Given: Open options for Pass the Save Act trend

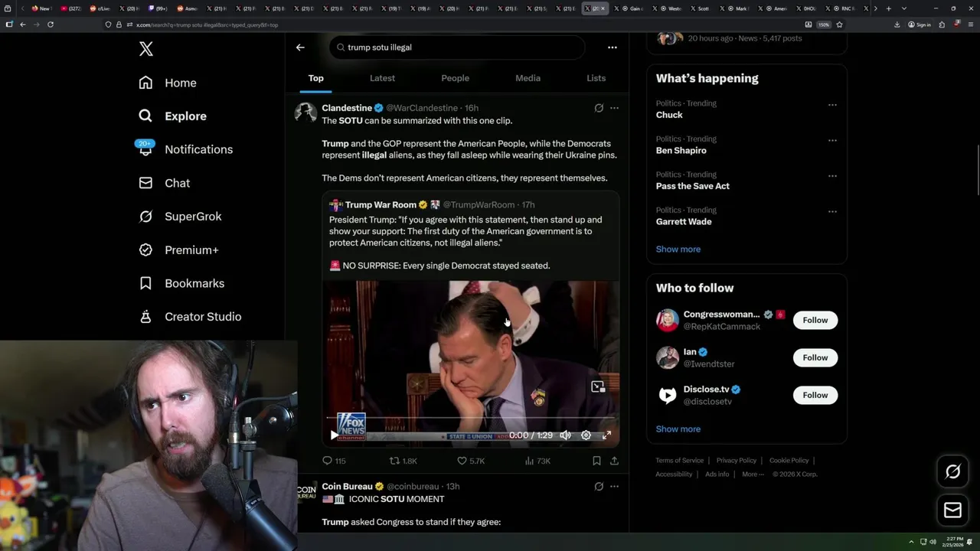Looking at the screenshot, I should (x=832, y=176).
